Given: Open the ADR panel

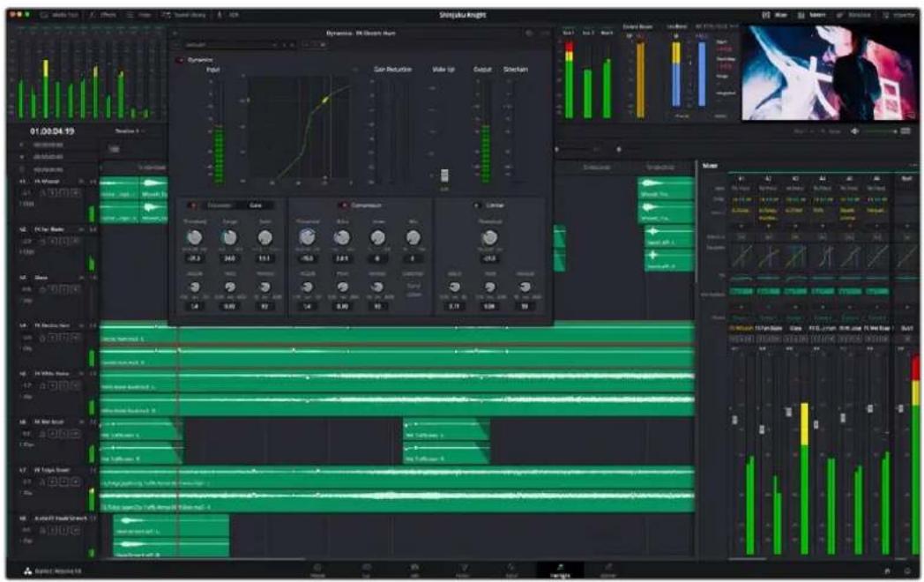Looking at the screenshot, I should pos(228,15).
